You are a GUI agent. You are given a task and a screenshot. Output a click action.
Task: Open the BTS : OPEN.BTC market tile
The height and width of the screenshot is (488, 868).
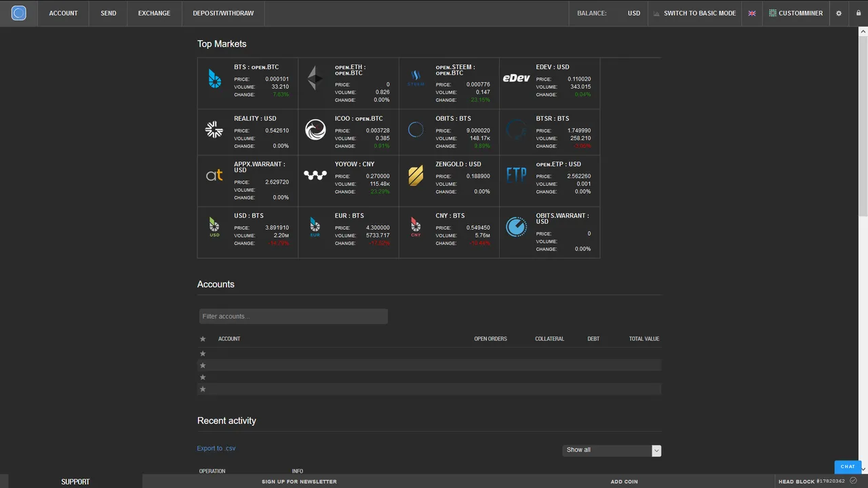[248, 83]
